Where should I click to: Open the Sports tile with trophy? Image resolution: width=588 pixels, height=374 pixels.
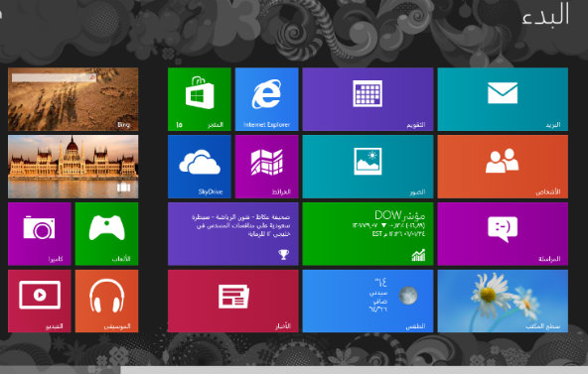pos(232,234)
